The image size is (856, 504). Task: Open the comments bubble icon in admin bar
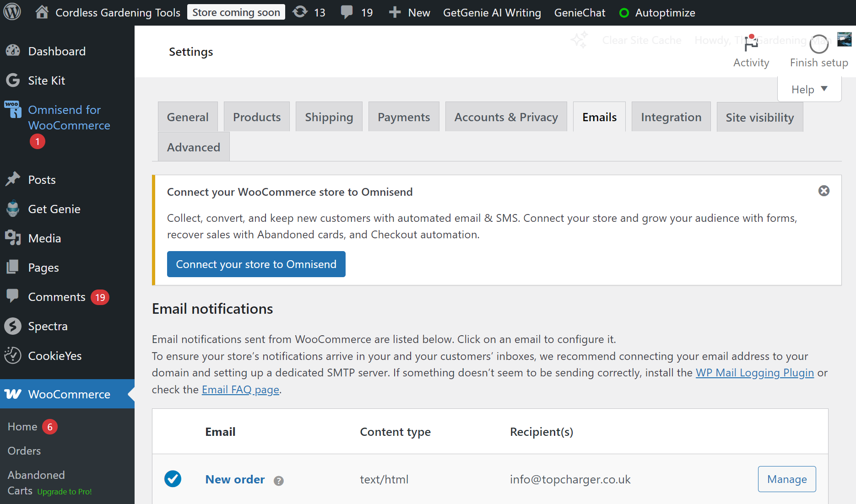click(x=347, y=12)
